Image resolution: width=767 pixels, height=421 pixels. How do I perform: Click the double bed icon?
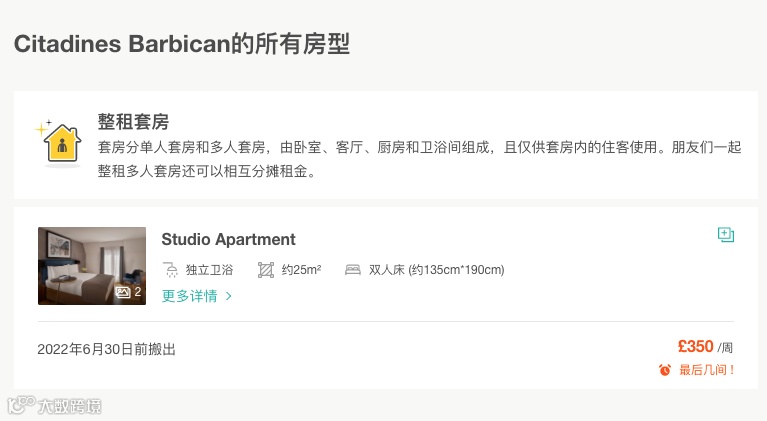[352, 269]
